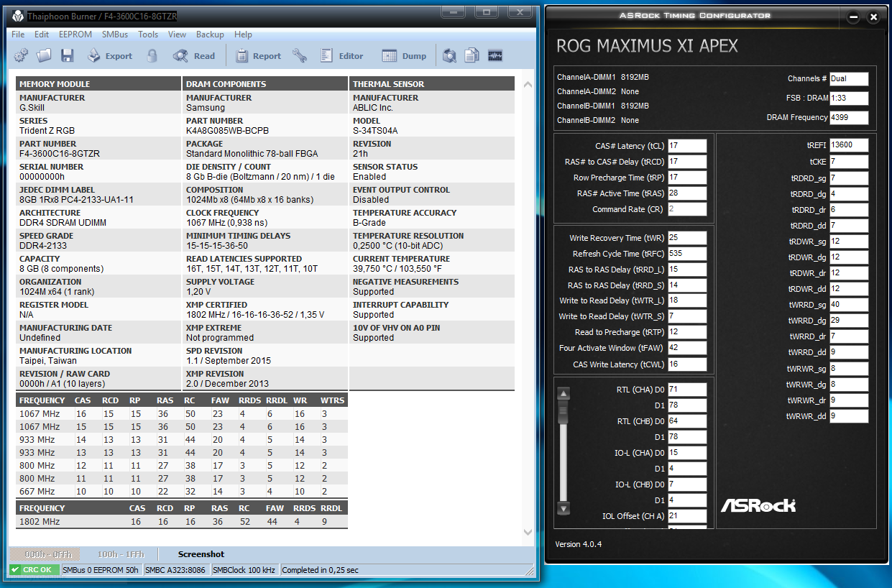Select the 000h - 0FFh tab
Screen dimensions: 892x588
pyautogui.click(x=45, y=554)
